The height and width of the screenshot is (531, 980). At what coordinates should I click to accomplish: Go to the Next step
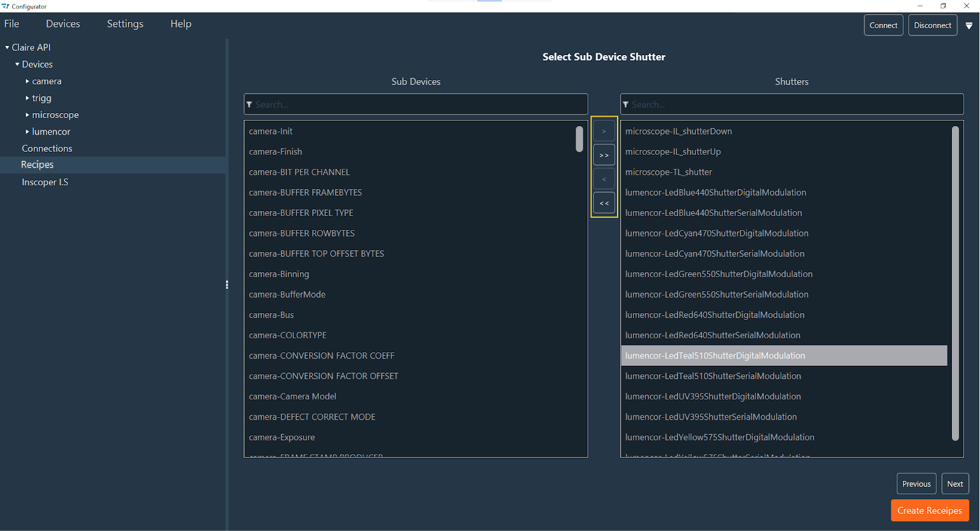coord(955,484)
